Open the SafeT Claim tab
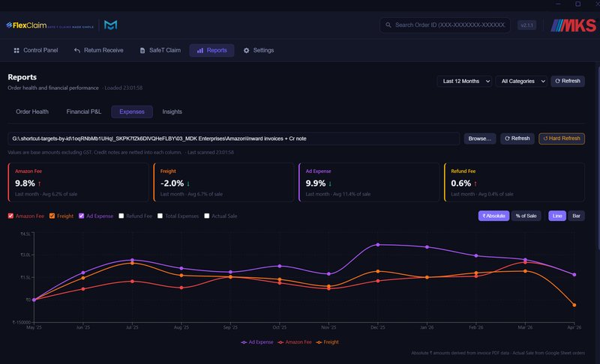This screenshot has width=600, height=364. [160, 50]
